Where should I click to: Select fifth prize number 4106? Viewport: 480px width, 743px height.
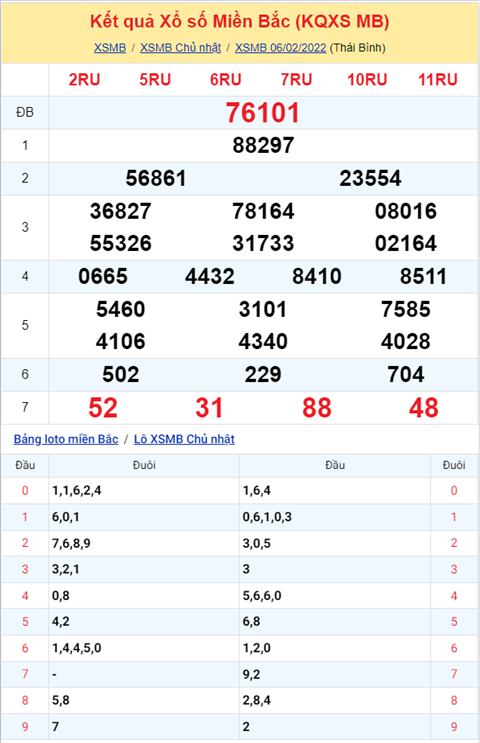tap(121, 342)
